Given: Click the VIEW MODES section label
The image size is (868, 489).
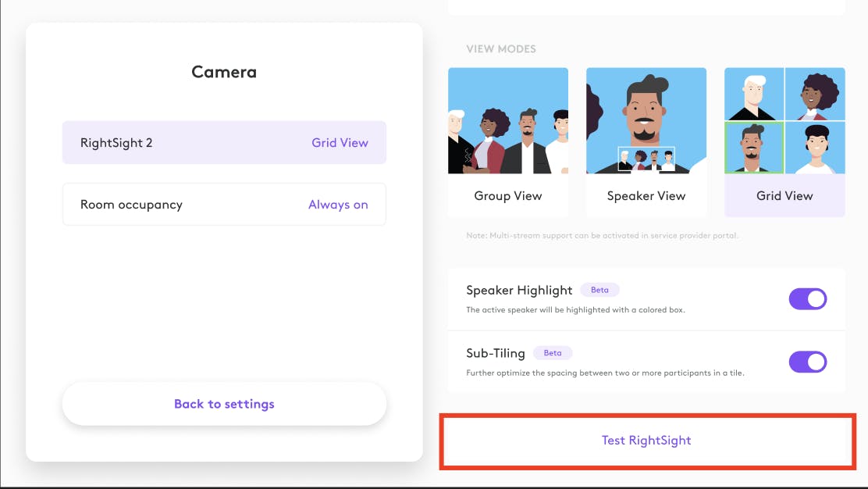Looking at the screenshot, I should point(501,48).
